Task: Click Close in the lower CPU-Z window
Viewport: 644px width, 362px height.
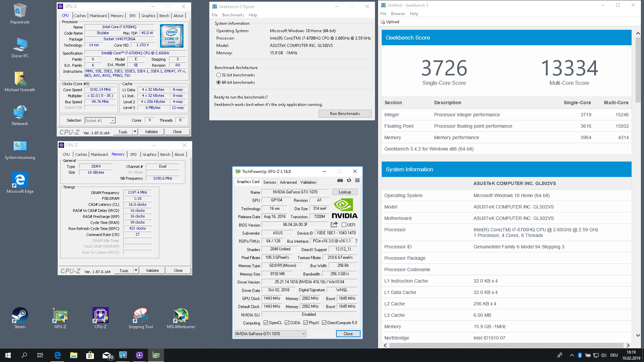Action: [x=178, y=270]
